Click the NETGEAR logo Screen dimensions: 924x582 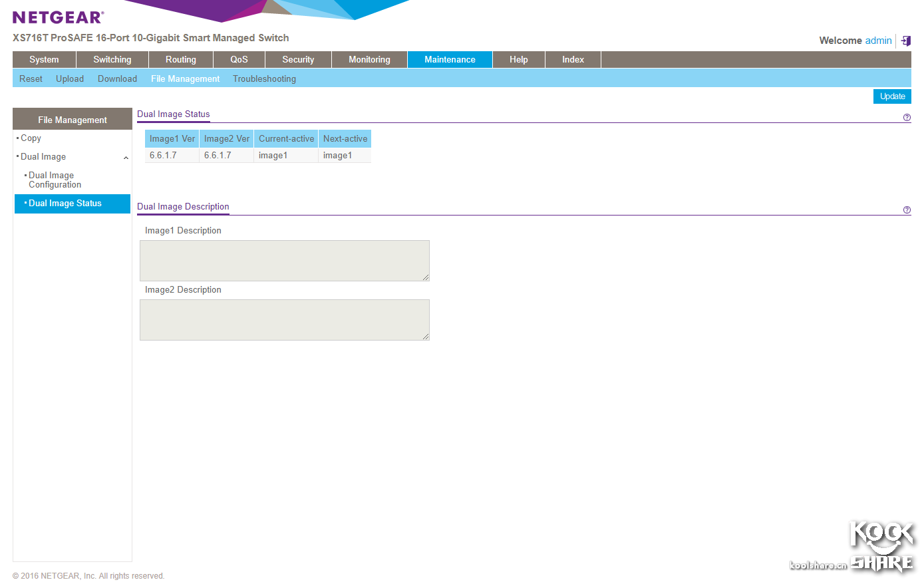[59, 17]
